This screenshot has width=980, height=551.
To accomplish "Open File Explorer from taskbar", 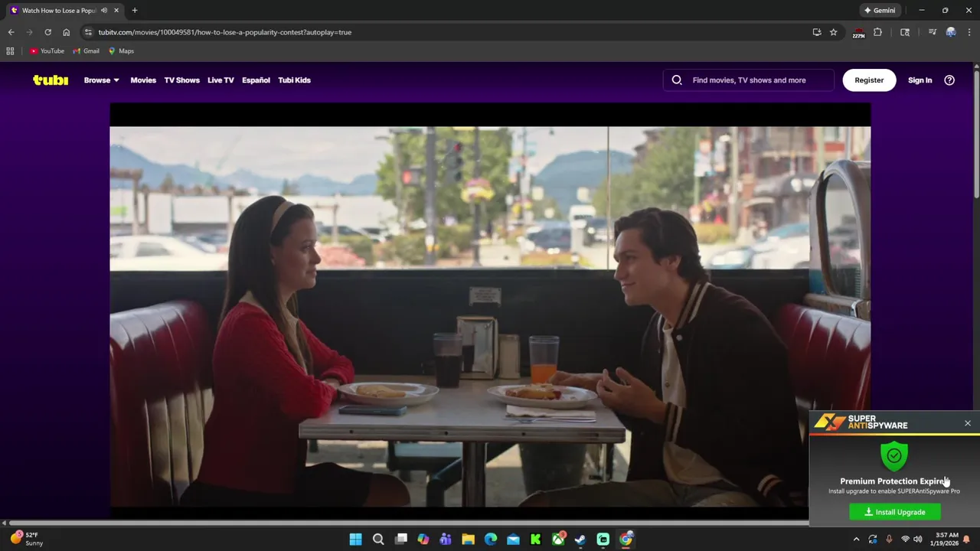I will (x=468, y=540).
